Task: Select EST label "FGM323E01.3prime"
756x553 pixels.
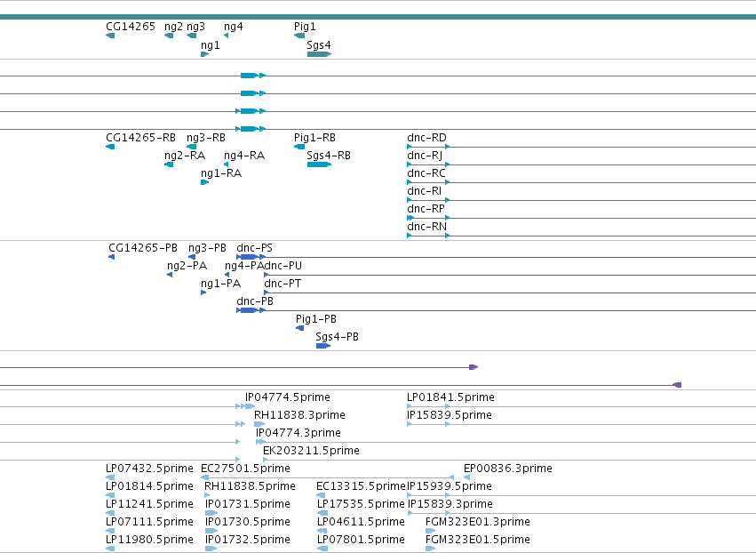Action: (x=477, y=523)
